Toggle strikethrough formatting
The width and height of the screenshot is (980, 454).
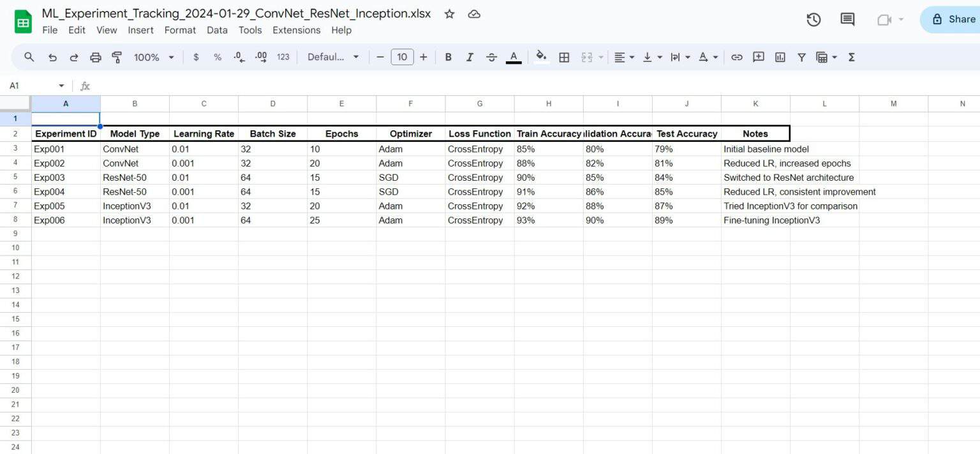coord(491,57)
